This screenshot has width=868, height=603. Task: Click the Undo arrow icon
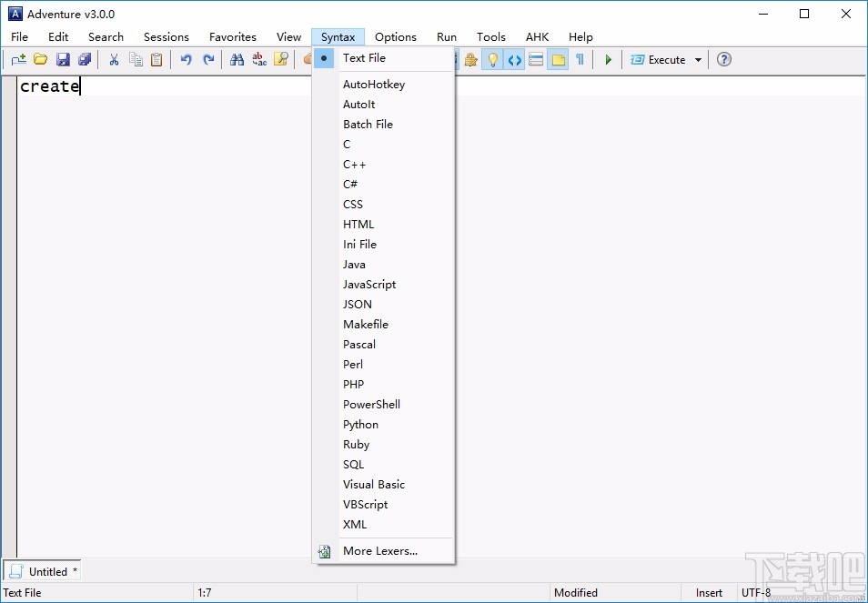186,59
